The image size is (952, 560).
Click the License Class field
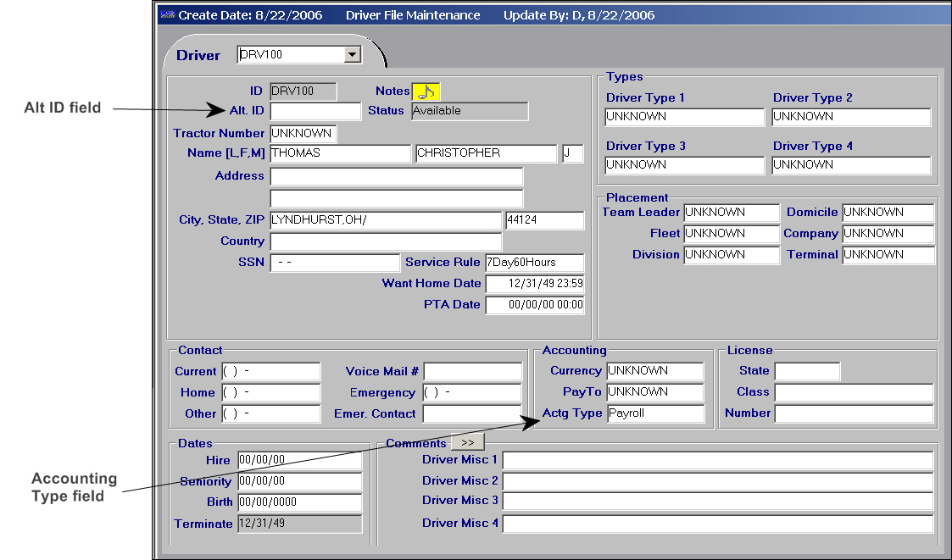[x=854, y=392]
